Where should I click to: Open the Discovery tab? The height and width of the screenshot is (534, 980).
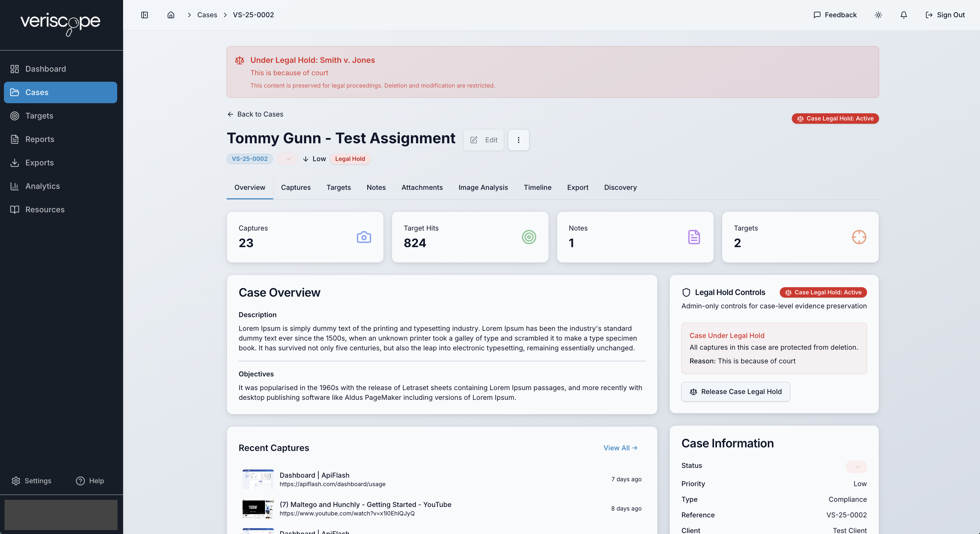(620, 187)
